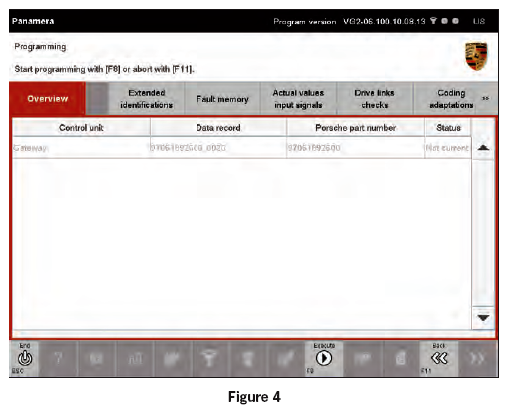
Task: Select the Actual values input signals tab
Action: 298,99
